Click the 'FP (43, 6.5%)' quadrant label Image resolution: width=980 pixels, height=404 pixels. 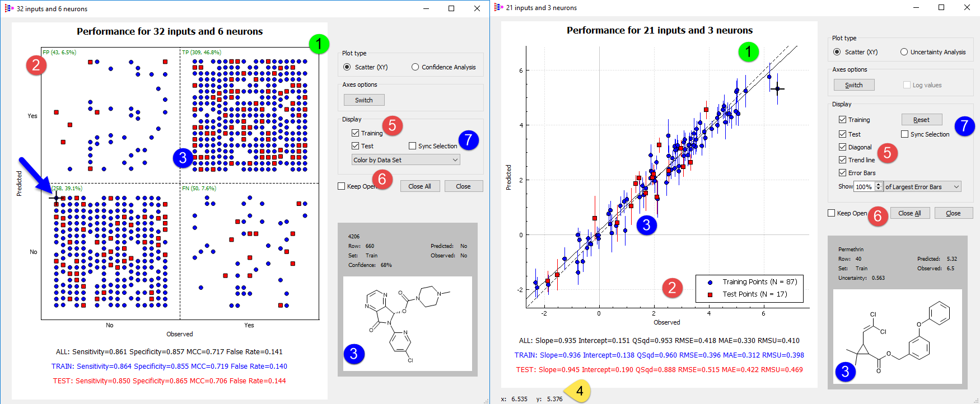[59, 52]
